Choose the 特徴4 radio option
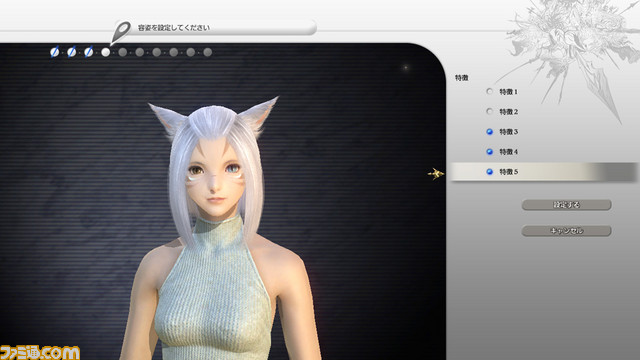Image resolution: width=640 pixels, height=360 pixels. (489, 151)
